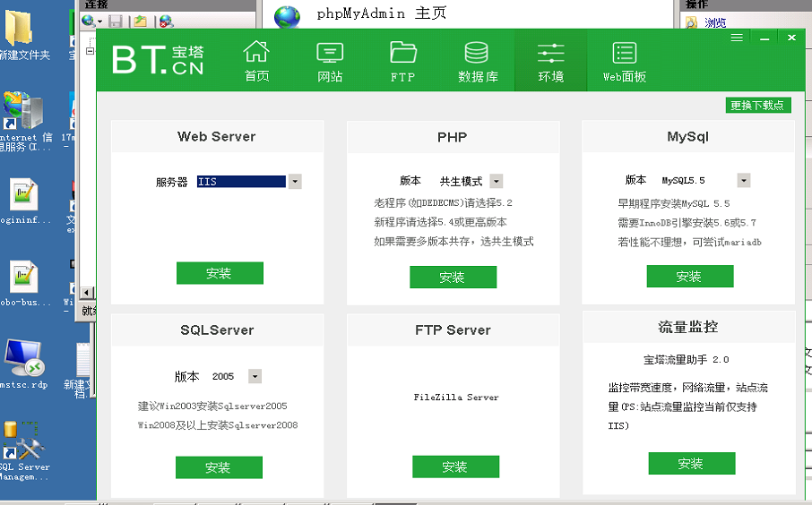812x505 pixels.
Task: Click the folder-up icon in 连接 toolbar
Action: click(141, 21)
